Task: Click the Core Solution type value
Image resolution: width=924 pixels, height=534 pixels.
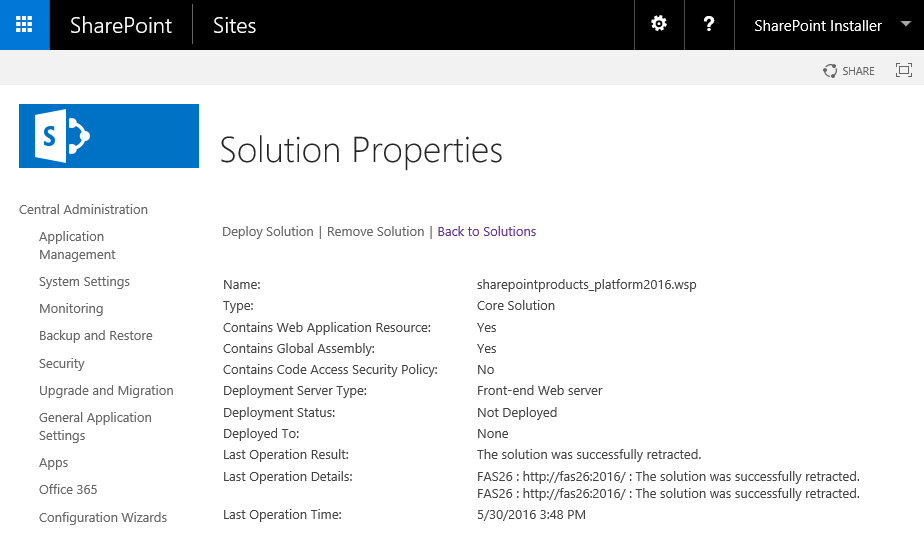Action: click(x=516, y=305)
